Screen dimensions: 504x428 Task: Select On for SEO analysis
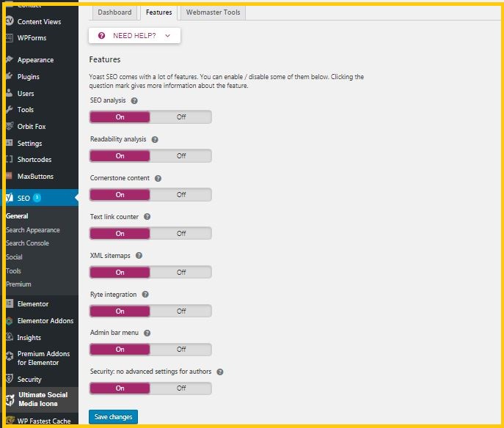(120, 117)
